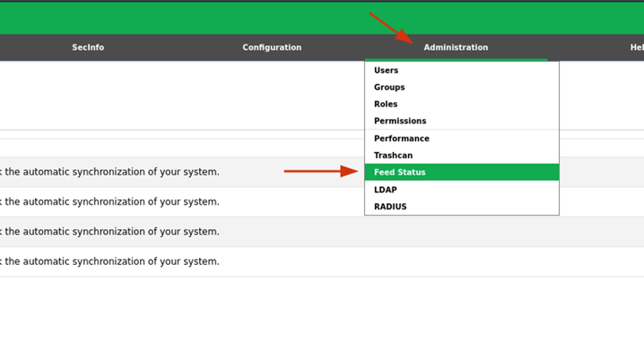Open Performance from Administration menu
This screenshot has height=341, width=644.
pyautogui.click(x=462, y=139)
